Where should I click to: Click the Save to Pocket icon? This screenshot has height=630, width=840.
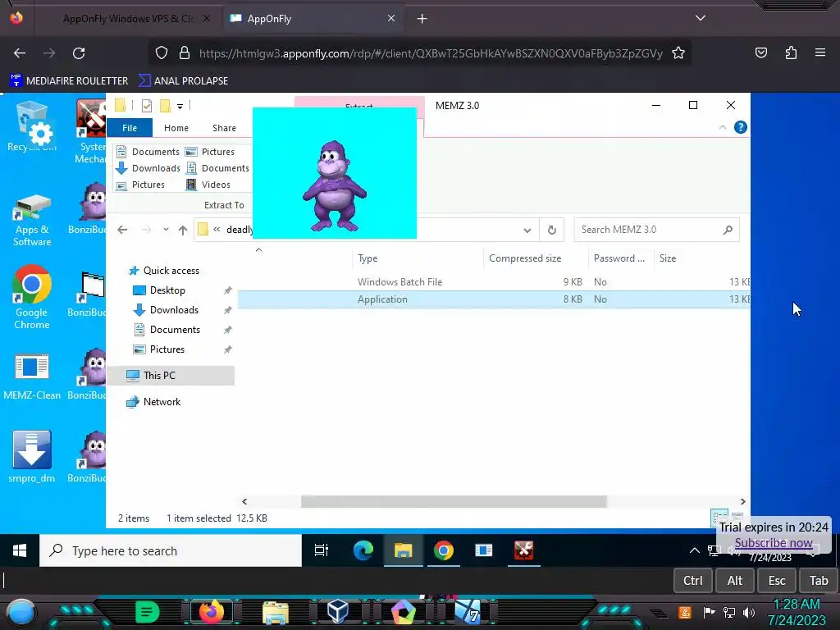[761, 53]
